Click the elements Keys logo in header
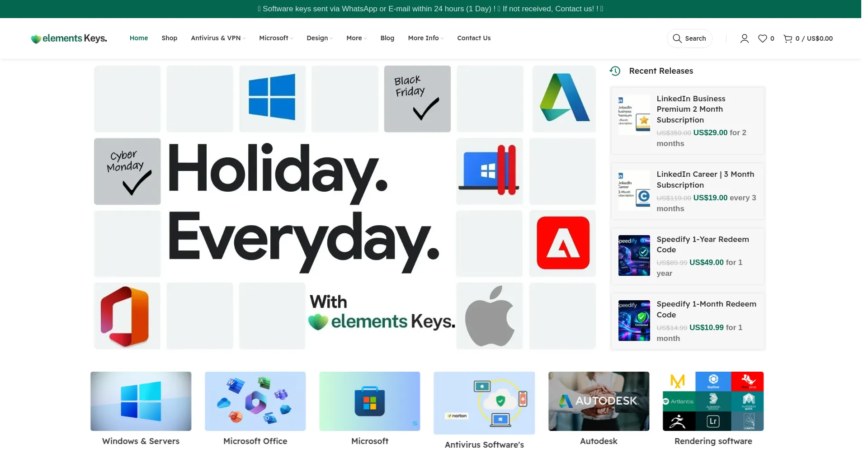 coord(69,38)
